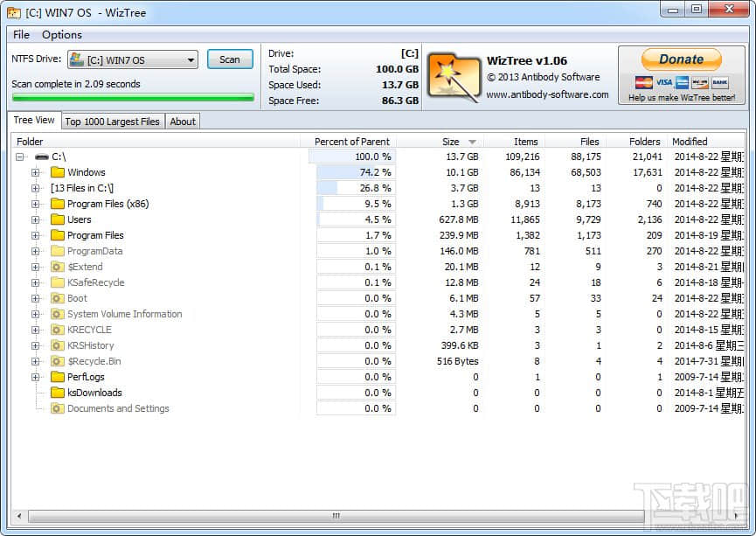Screen dimensions: 756x536
Task: Sort by the Folder column header
Action: tap(156, 142)
